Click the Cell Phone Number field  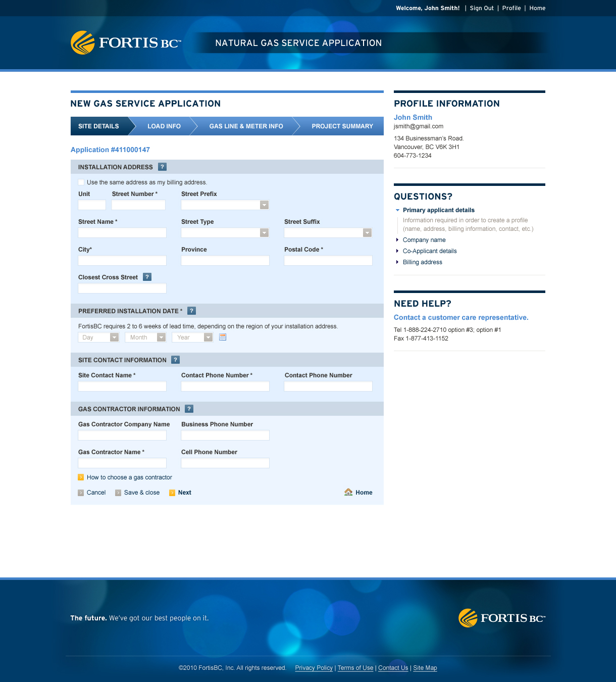click(x=225, y=463)
